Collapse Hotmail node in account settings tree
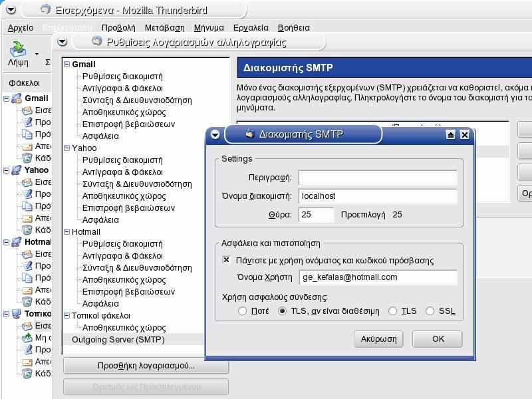This screenshot has height=399, width=532. [67, 231]
